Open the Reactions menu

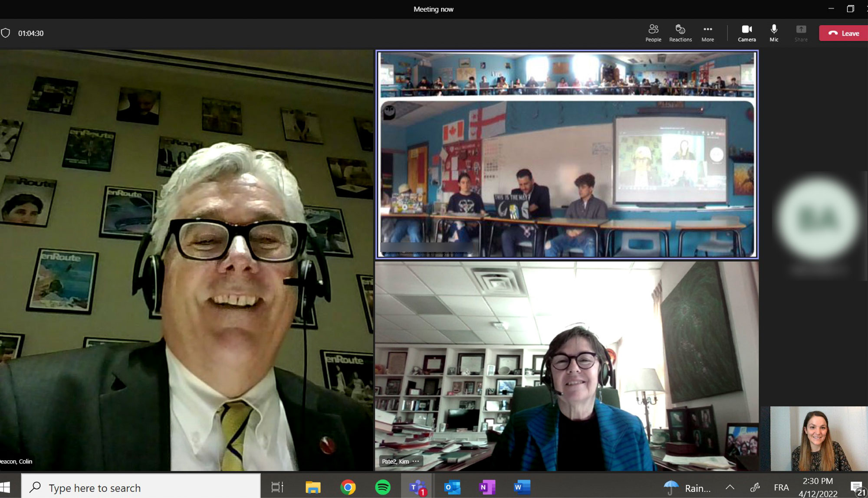tap(680, 33)
